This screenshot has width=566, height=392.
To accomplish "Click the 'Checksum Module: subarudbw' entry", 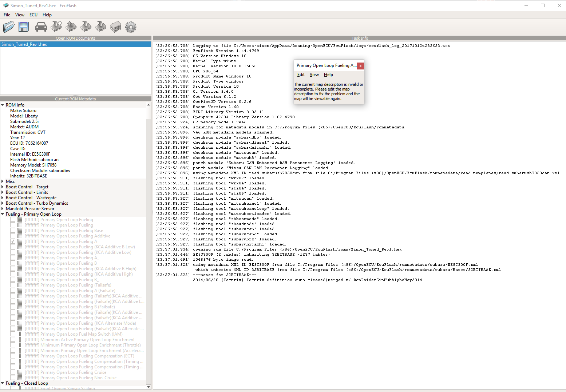I will pos(40,171).
